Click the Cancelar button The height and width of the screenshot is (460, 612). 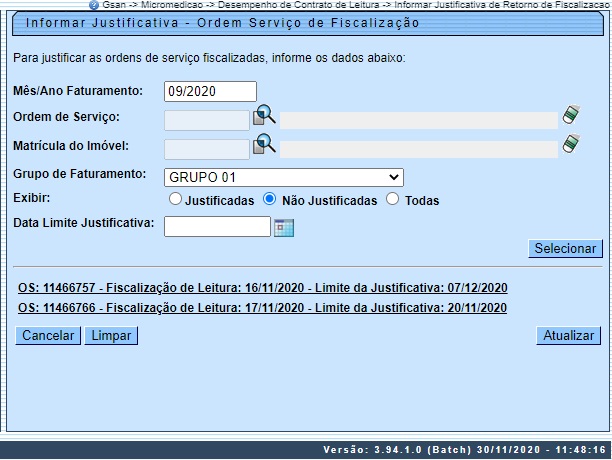pos(48,336)
